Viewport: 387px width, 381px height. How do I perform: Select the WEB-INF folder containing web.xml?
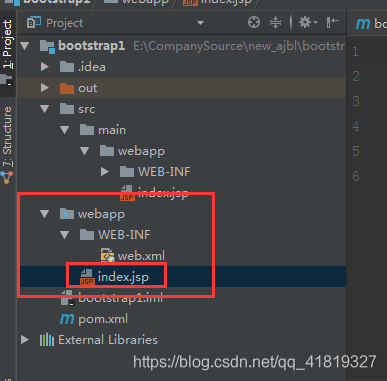(x=124, y=235)
